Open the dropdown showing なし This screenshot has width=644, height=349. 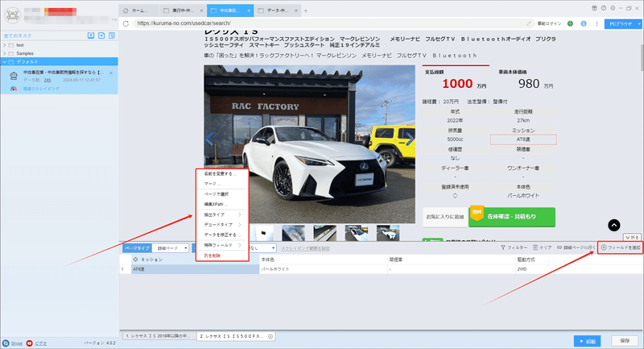pyautogui.click(x=262, y=248)
